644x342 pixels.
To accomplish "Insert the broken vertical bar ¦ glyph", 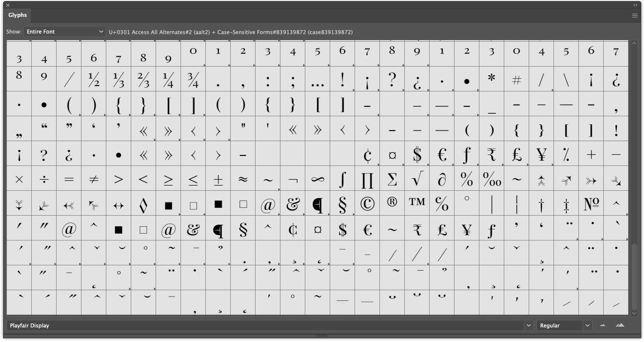I will [x=516, y=204].
